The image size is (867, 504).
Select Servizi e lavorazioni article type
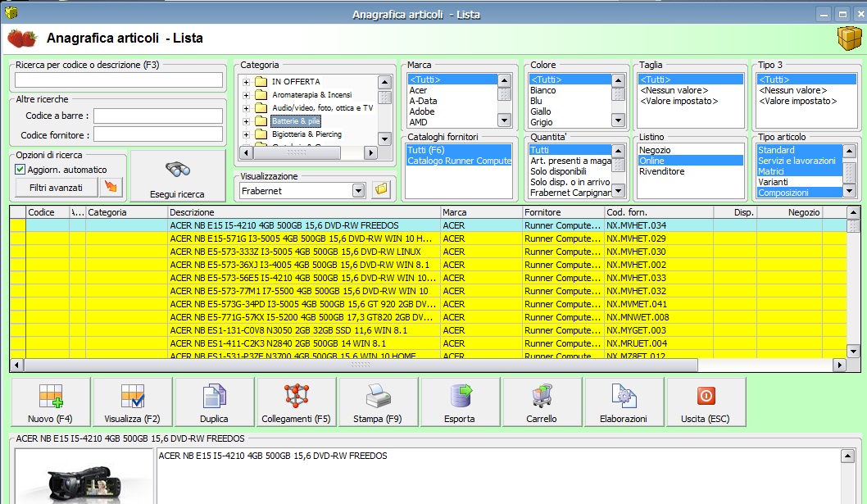pyautogui.click(x=797, y=161)
